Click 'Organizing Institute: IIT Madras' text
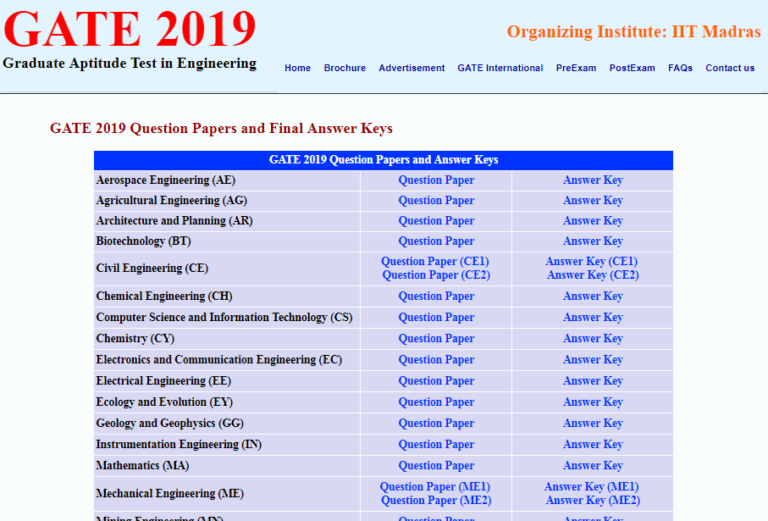 [634, 32]
